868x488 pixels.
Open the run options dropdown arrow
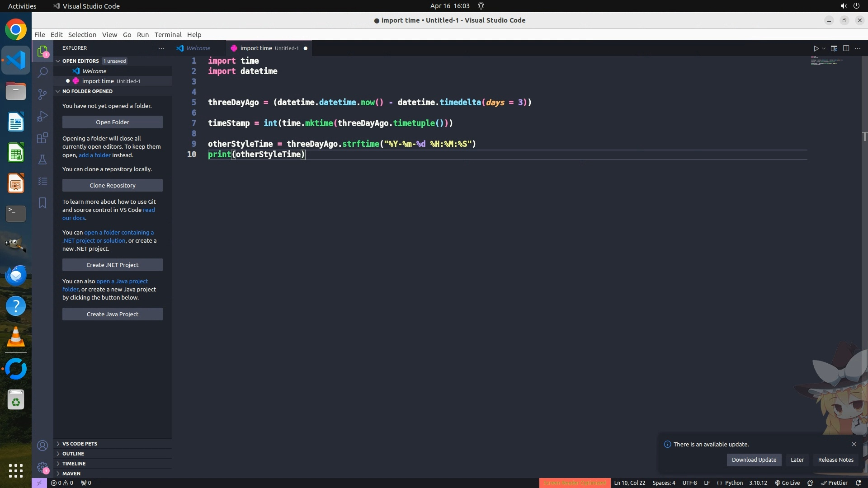(824, 48)
